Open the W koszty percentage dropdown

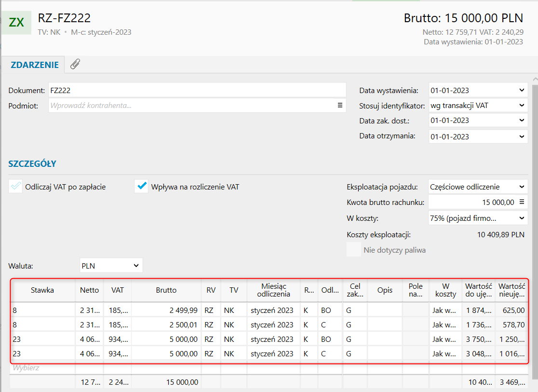pyautogui.click(x=521, y=218)
